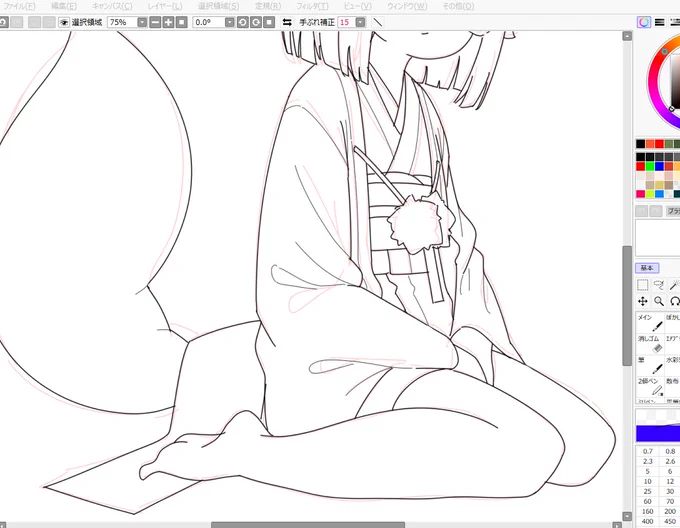Click the rotation angle field showing 0.0°

pyautogui.click(x=209, y=22)
